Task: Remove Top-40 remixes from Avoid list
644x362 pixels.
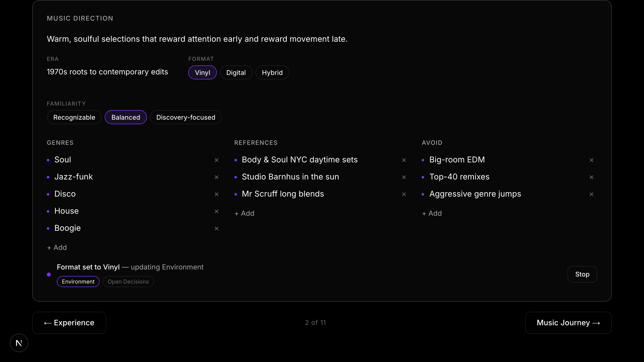Action: point(591,177)
